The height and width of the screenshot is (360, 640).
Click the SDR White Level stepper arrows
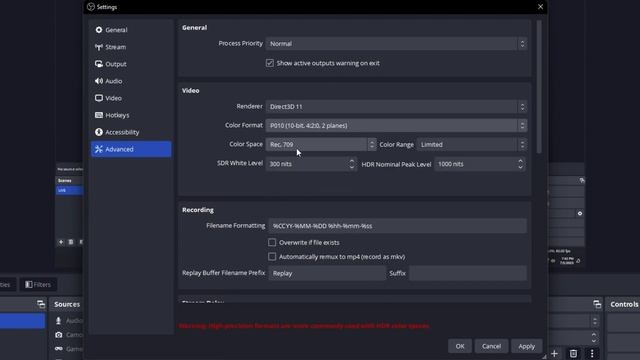pos(351,164)
